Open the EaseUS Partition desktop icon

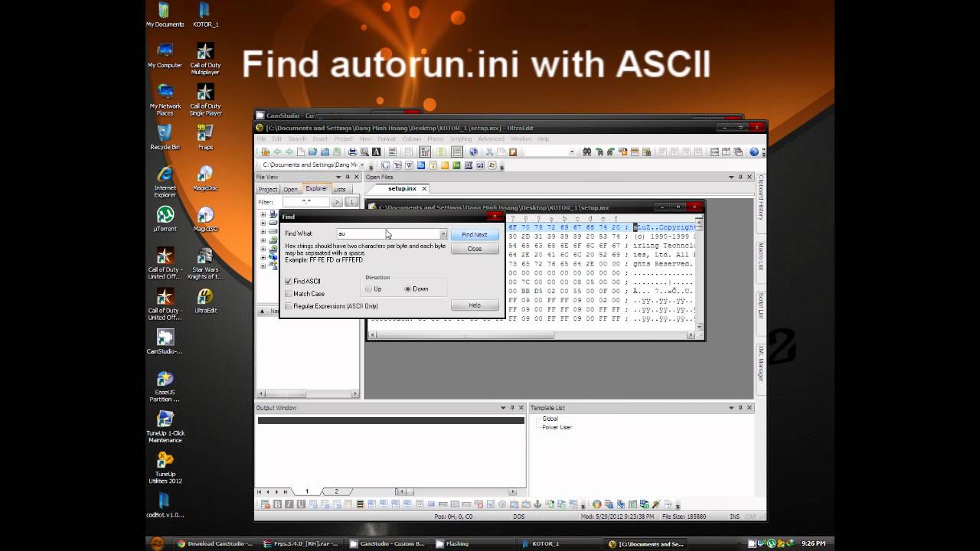click(x=165, y=385)
